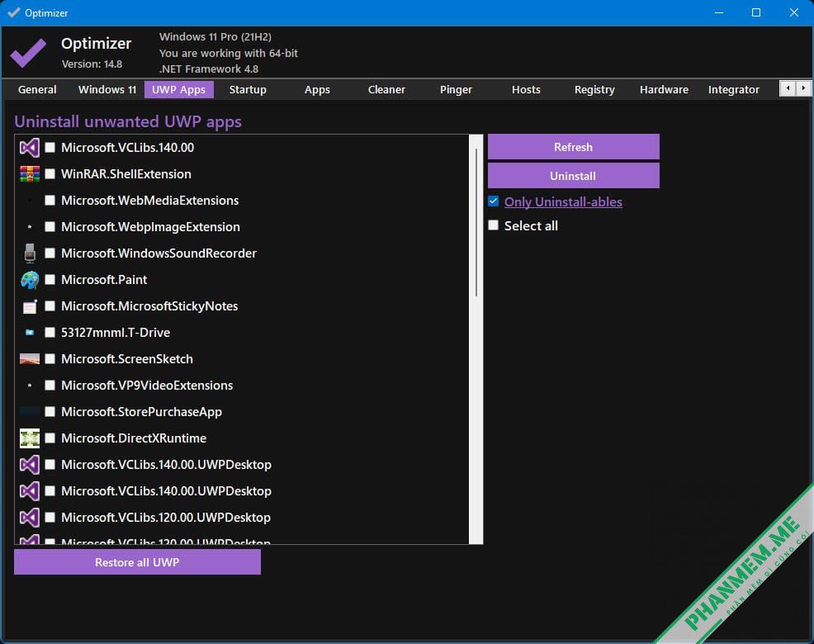The width and height of the screenshot is (814, 644).
Task: Uncheck the Only Uninstall-ables checkbox
Action: (x=493, y=201)
